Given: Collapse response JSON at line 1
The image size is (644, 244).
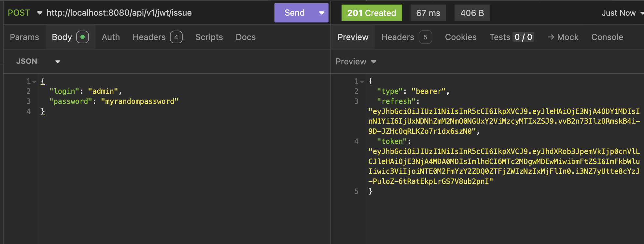Looking at the screenshot, I should [x=362, y=81].
